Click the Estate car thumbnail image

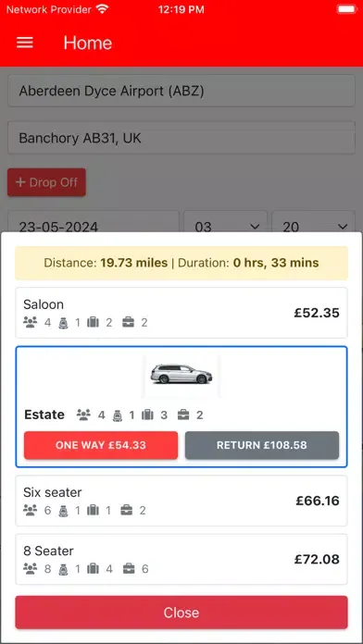(181, 374)
